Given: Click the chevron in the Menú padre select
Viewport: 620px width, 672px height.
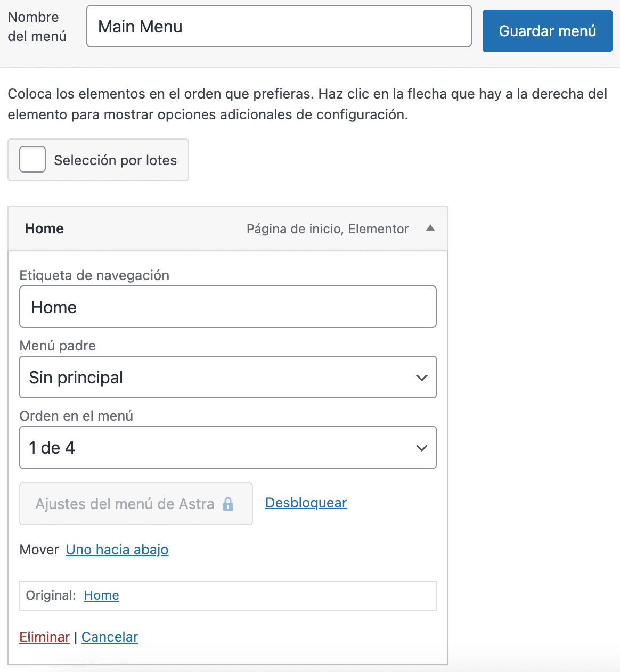Looking at the screenshot, I should click(421, 378).
